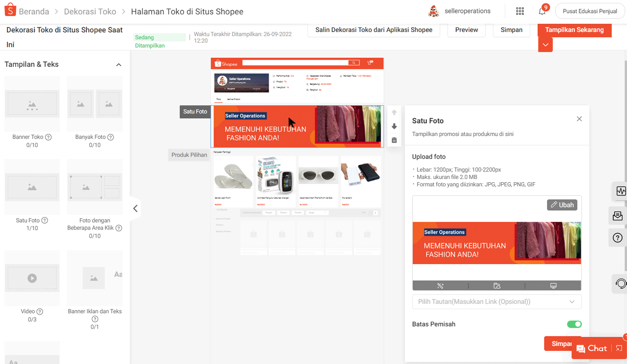The height and width of the screenshot is (364, 627).
Task: Expand the Tampilkan Sekarang chevron button
Action: [545, 45]
